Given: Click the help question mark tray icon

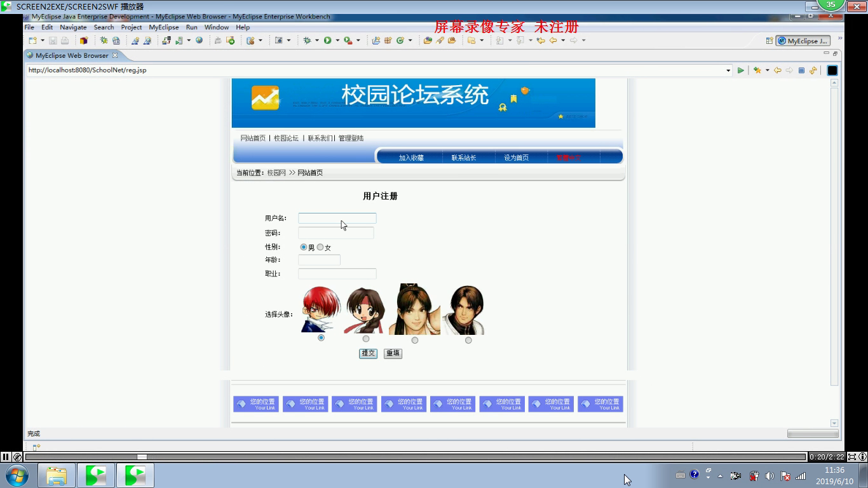Looking at the screenshot, I should [x=695, y=474].
